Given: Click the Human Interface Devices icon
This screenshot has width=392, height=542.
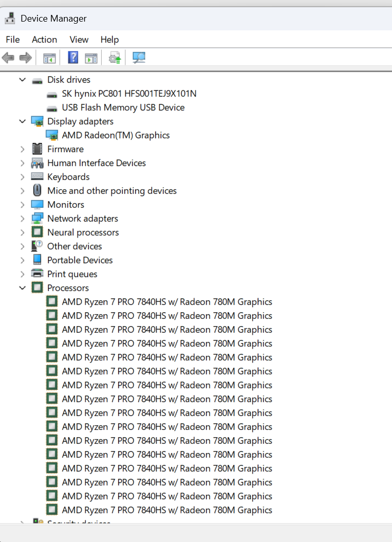Looking at the screenshot, I should 38,163.
